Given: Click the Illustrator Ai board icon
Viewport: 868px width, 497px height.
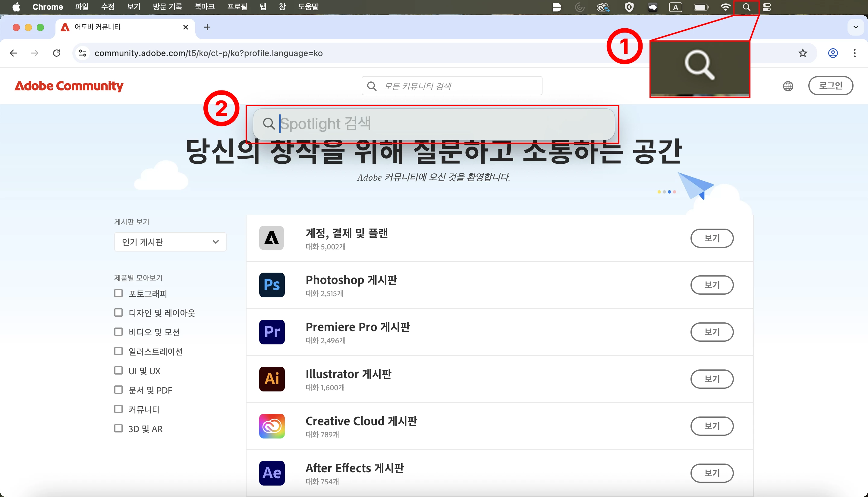Looking at the screenshot, I should [x=272, y=379].
